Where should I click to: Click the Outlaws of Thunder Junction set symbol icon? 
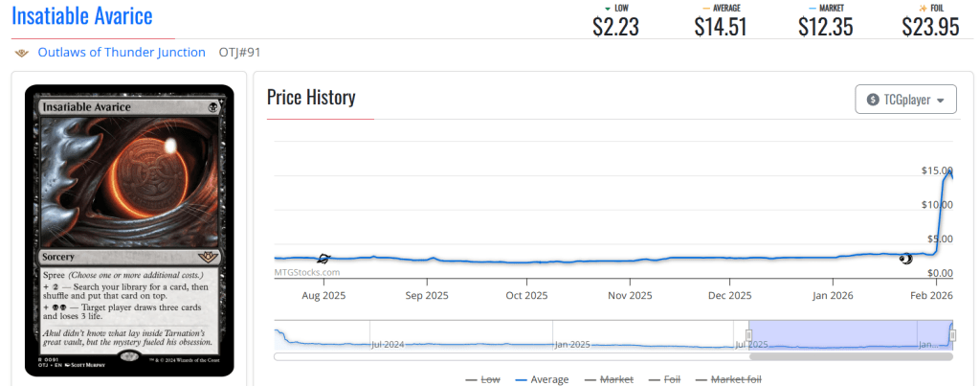(x=21, y=53)
